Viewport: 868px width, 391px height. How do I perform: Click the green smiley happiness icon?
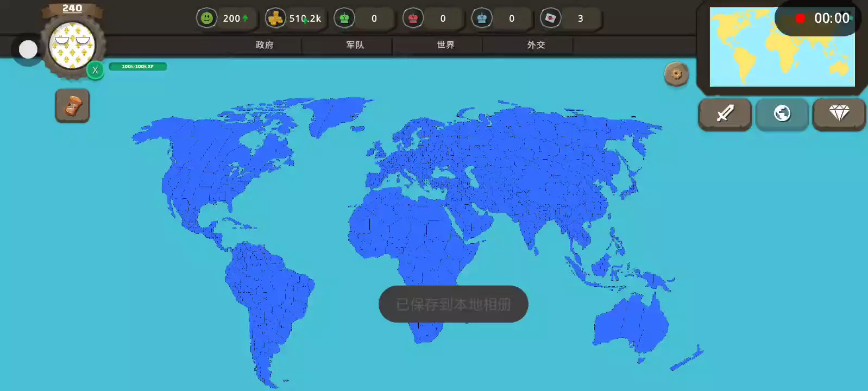coord(206,18)
